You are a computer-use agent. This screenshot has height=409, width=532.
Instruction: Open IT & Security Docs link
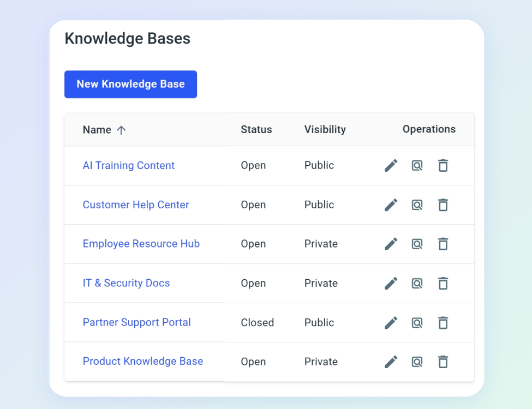pyautogui.click(x=126, y=283)
